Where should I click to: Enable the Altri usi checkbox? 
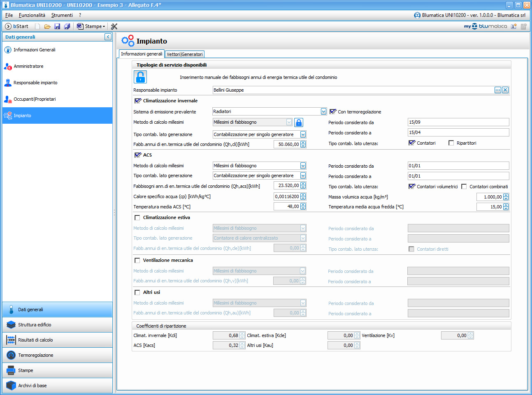tap(137, 293)
